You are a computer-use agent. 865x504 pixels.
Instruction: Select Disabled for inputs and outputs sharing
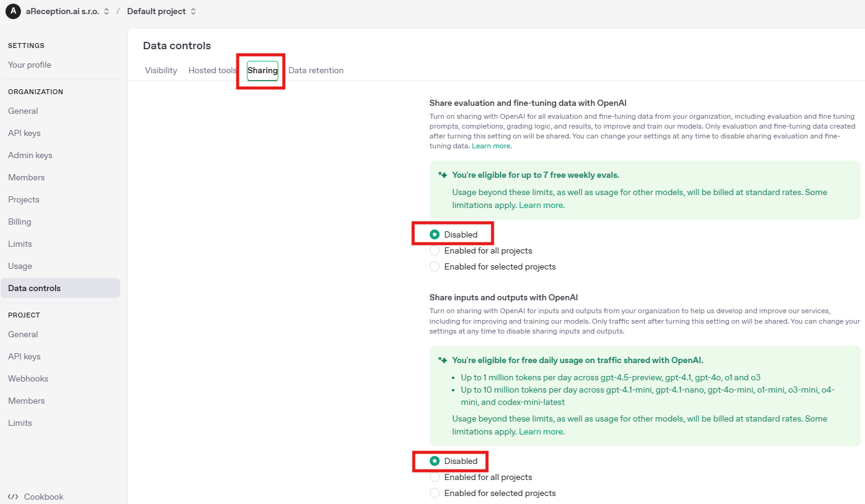pos(435,461)
